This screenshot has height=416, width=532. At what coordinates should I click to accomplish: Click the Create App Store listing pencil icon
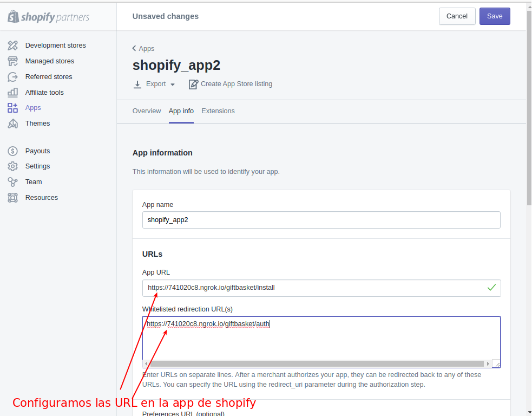pyautogui.click(x=193, y=84)
